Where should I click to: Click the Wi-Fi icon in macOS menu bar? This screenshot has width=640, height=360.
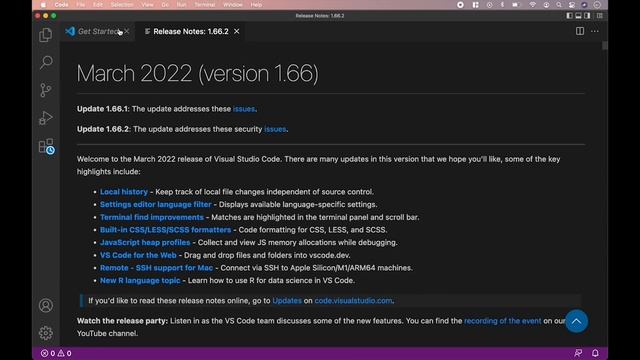click(x=532, y=5)
